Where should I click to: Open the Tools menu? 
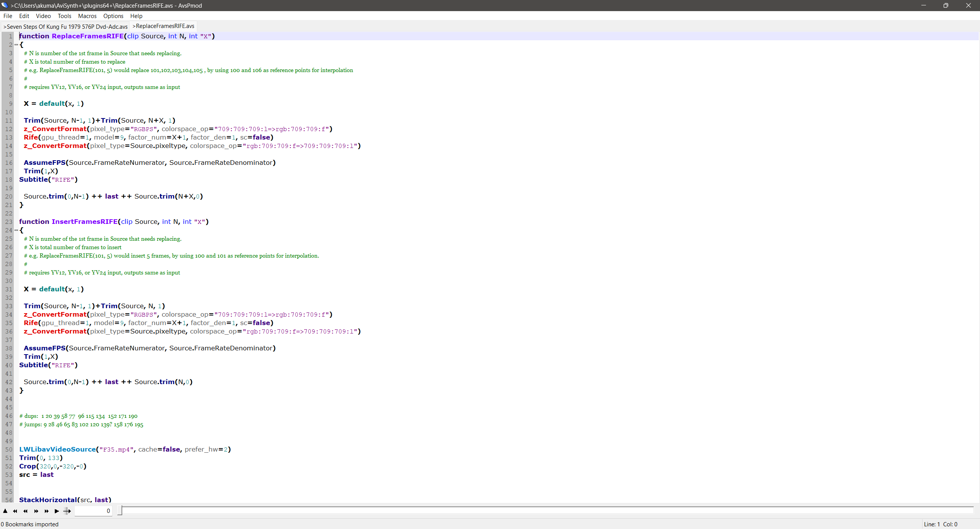pos(64,16)
